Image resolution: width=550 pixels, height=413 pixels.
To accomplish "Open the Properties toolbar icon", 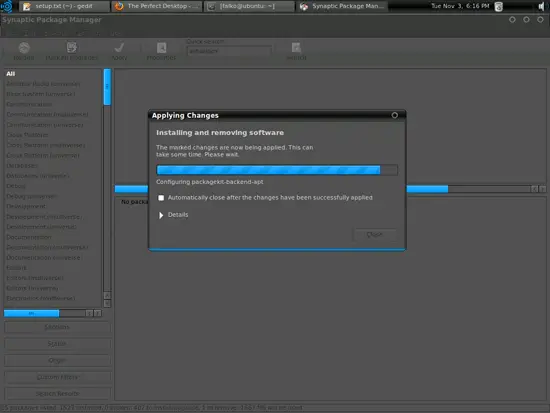I will click(161, 47).
